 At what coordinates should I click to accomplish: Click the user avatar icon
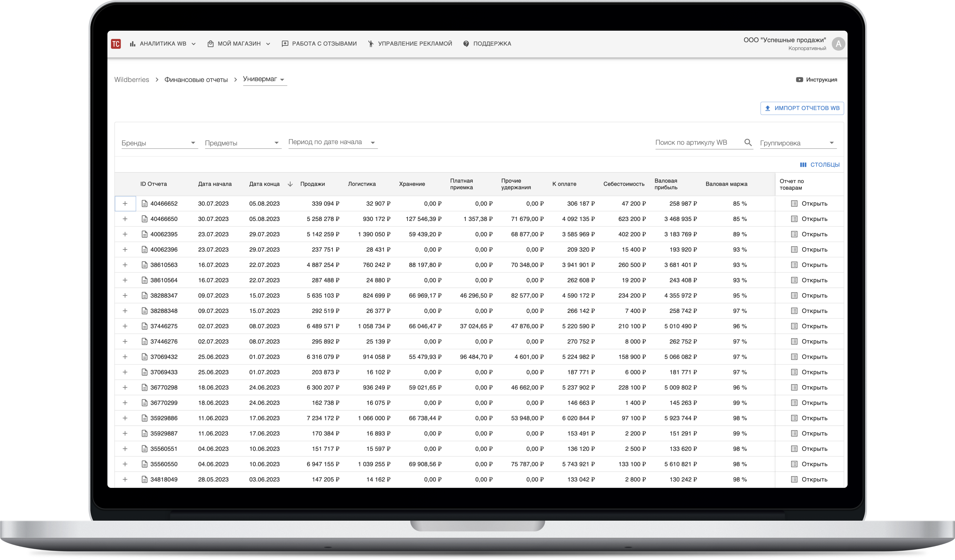838,44
